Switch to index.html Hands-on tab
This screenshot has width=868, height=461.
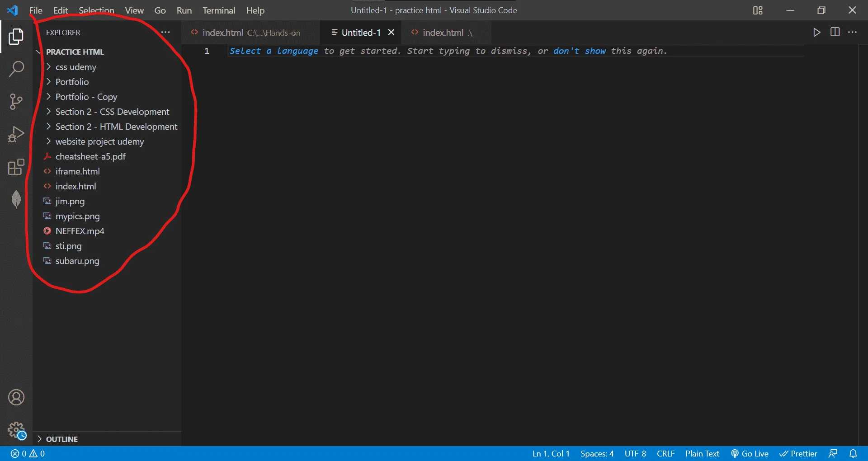point(251,33)
